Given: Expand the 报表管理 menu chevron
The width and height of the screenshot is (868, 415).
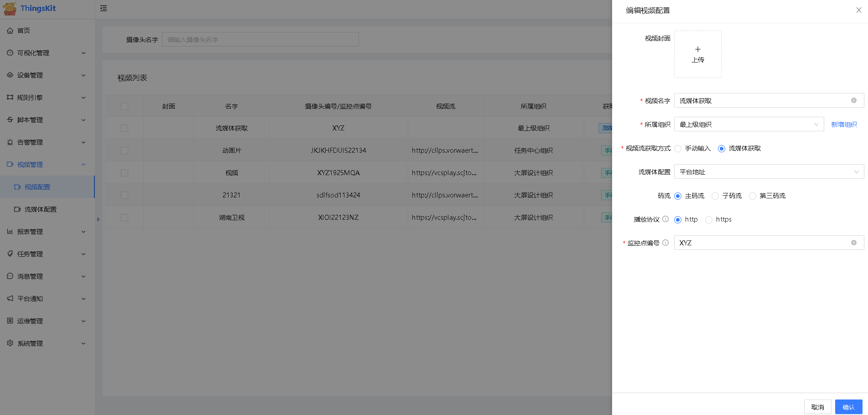Looking at the screenshot, I should pos(83,232).
